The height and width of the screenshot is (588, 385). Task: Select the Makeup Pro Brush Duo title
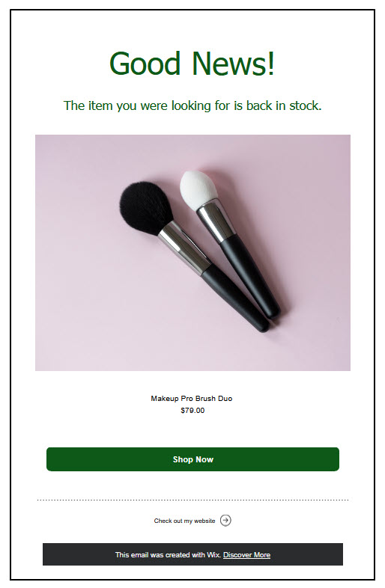[x=192, y=398]
